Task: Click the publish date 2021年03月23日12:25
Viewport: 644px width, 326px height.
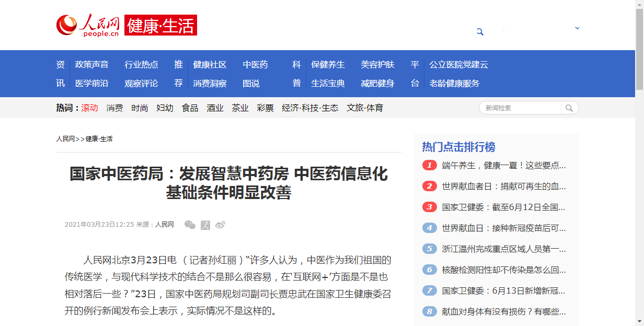Action: [x=99, y=225]
